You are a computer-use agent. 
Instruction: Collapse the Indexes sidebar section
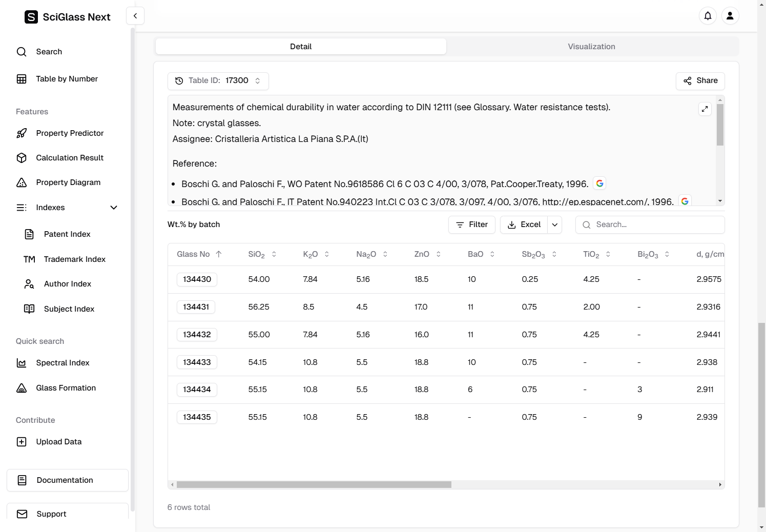(114, 208)
